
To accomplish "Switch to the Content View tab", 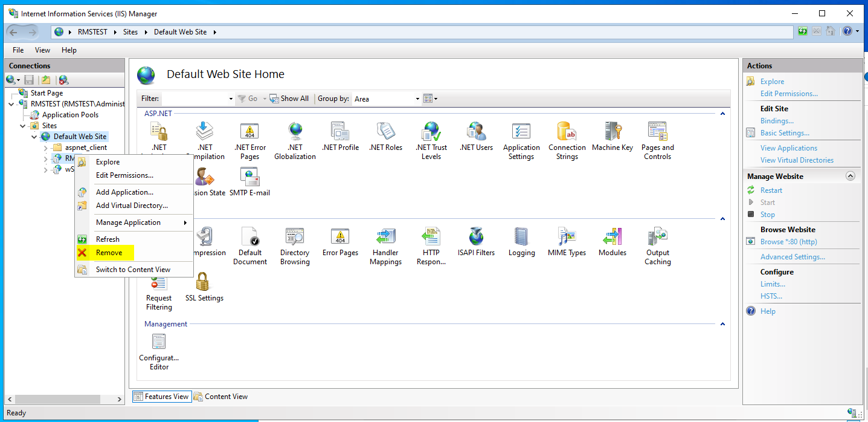I will click(221, 397).
